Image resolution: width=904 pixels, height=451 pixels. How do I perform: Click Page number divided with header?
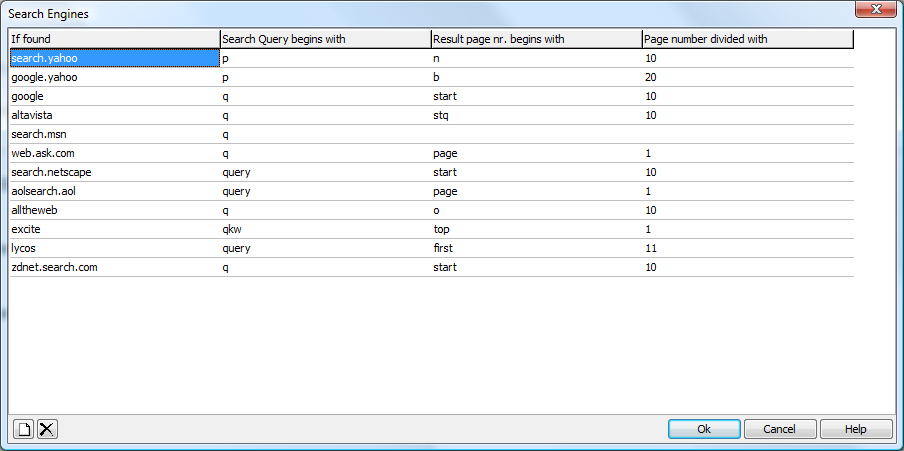tap(748, 39)
